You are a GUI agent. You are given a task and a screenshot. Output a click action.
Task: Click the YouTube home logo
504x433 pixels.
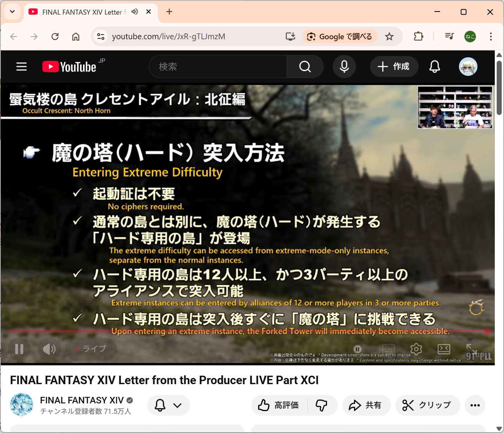[70, 67]
